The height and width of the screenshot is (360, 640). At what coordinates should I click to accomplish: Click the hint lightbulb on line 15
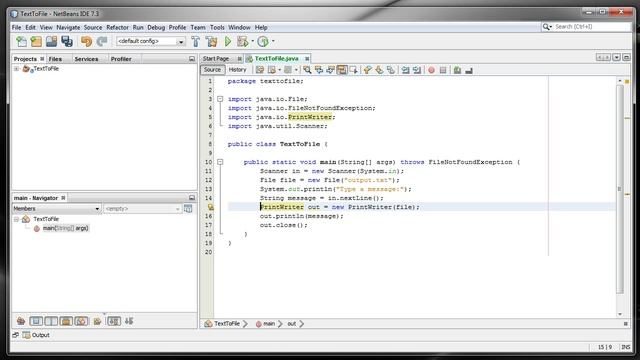click(211, 207)
